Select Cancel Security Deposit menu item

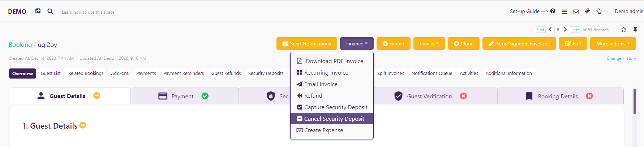[x=332, y=119]
